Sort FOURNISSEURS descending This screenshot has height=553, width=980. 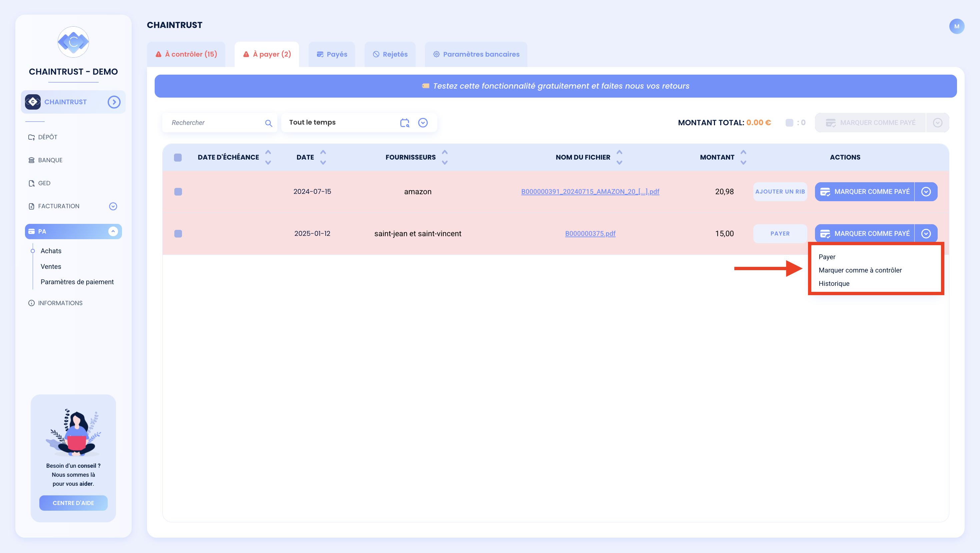445,162
